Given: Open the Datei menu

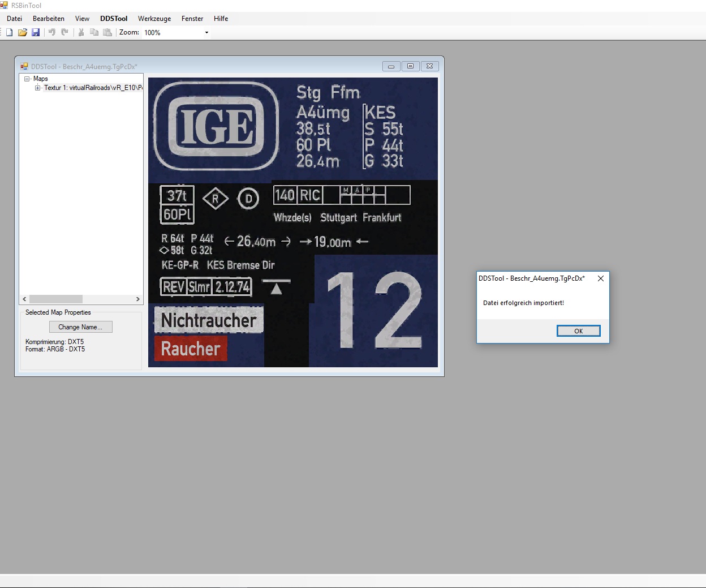Looking at the screenshot, I should pyautogui.click(x=14, y=19).
